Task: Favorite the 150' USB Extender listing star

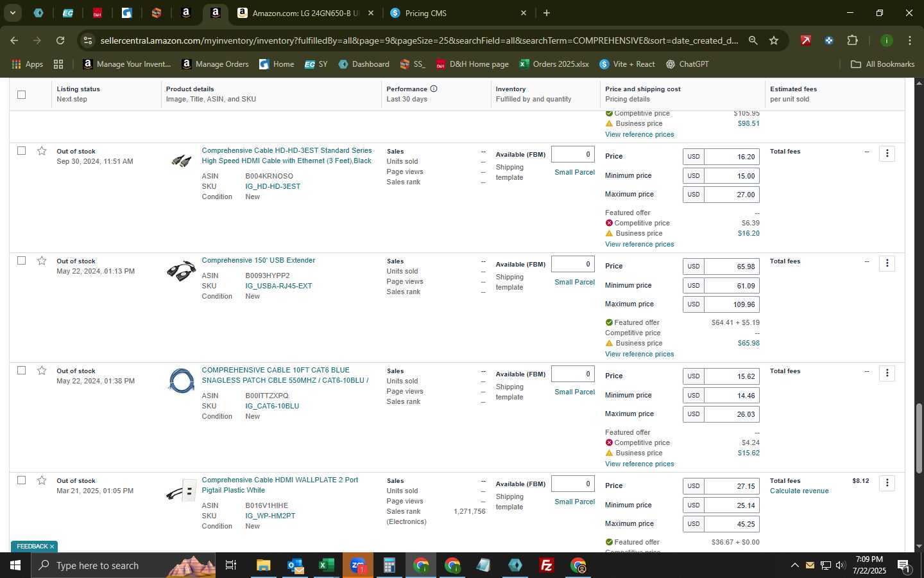Action: [x=42, y=261]
